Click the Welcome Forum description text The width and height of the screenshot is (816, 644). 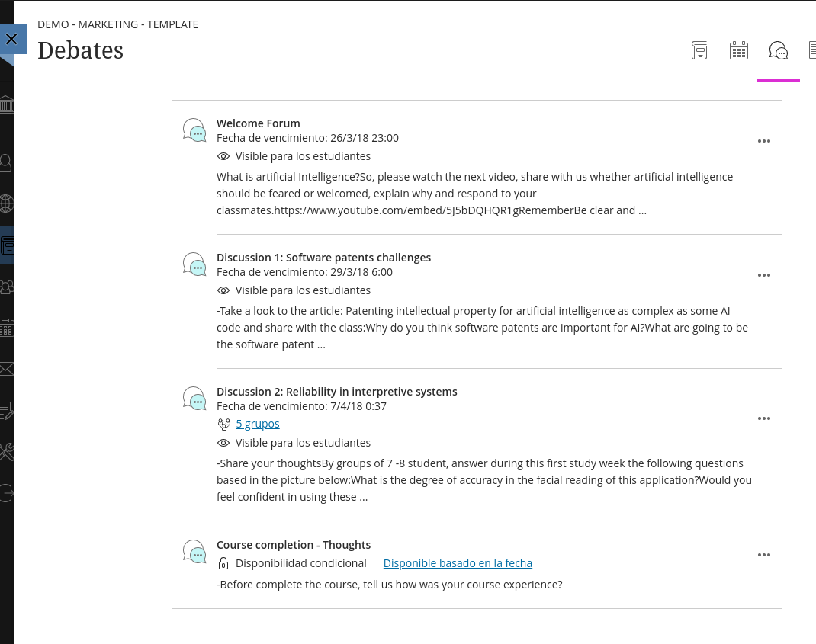[474, 194]
